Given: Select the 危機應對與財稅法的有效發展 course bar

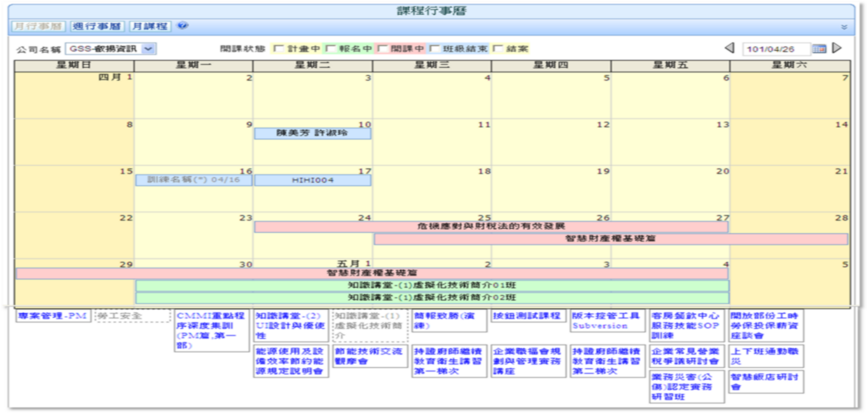Looking at the screenshot, I should (x=491, y=227).
